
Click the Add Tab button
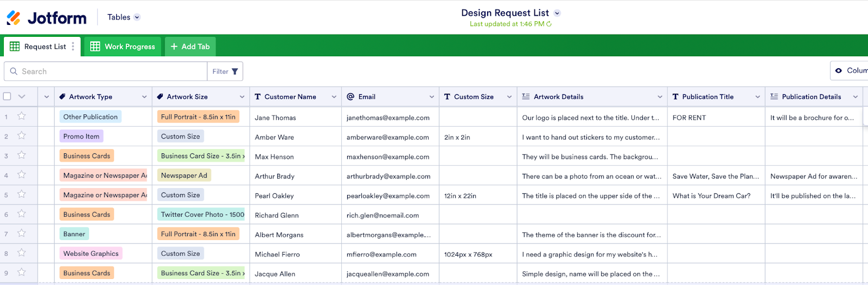pyautogui.click(x=190, y=47)
